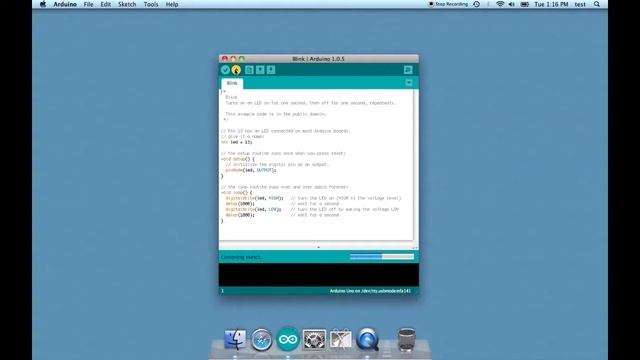Click the editor vertical scrollbar
The image size is (640, 360).
click(416, 165)
